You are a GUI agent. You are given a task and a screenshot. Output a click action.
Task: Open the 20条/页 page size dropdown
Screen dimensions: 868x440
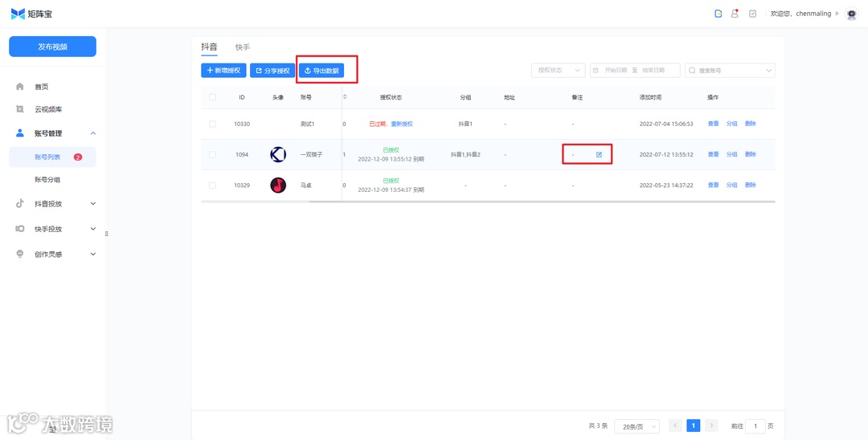click(x=637, y=426)
